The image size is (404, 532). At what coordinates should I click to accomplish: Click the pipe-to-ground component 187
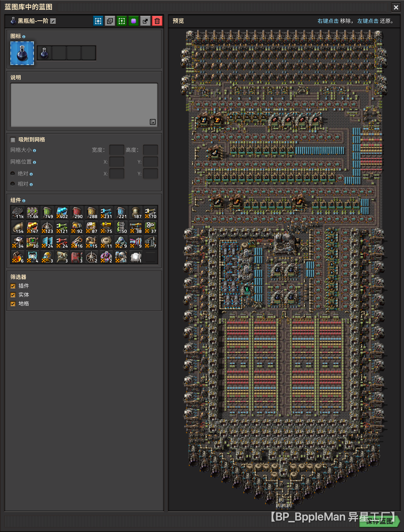(136, 213)
